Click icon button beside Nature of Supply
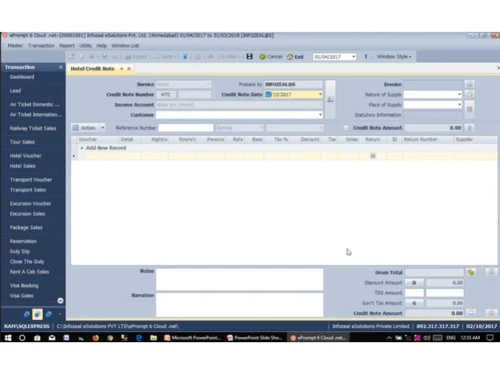 [x=470, y=94]
